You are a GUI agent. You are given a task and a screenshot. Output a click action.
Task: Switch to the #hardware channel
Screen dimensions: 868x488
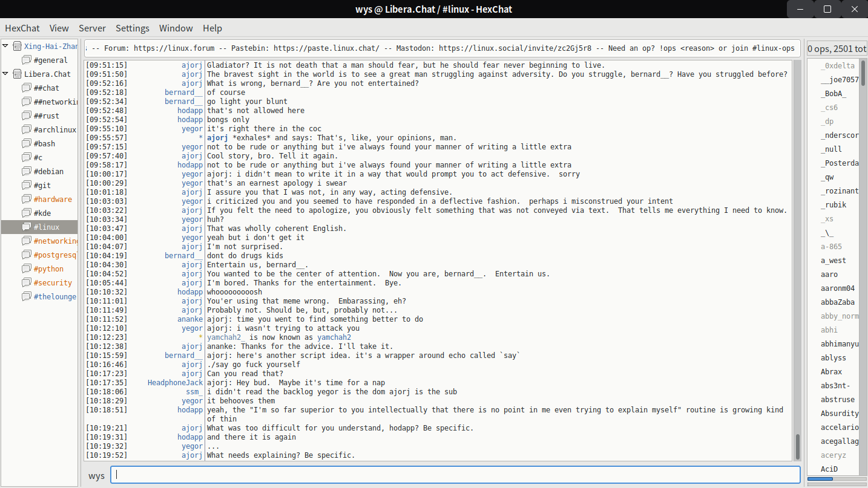coord(53,200)
